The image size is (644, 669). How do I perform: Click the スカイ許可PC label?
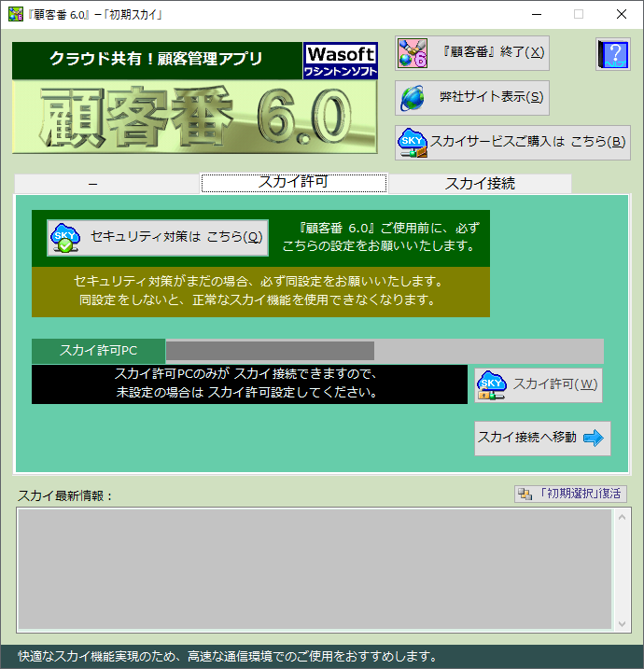click(99, 351)
